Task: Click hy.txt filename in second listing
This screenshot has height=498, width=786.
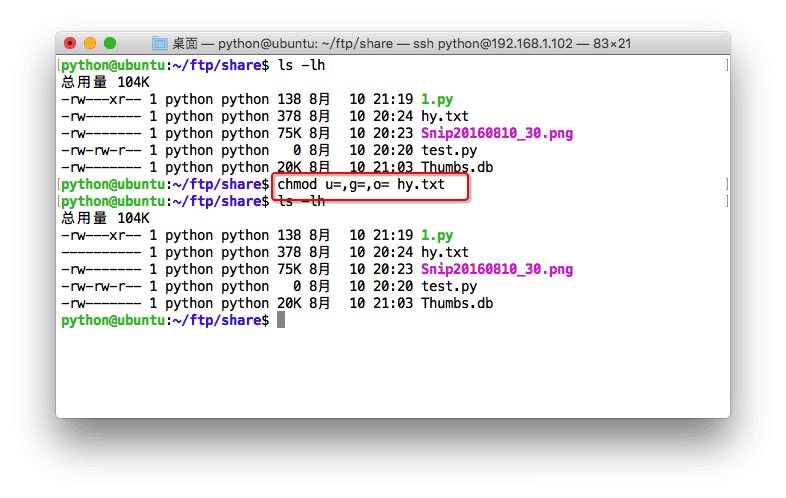Action: point(444,253)
